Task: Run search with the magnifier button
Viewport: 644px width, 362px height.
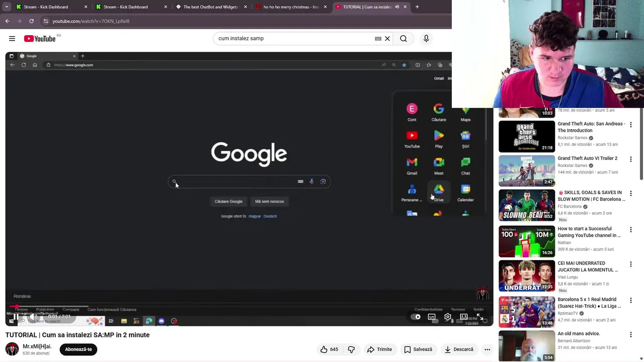Action: [404, 39]
